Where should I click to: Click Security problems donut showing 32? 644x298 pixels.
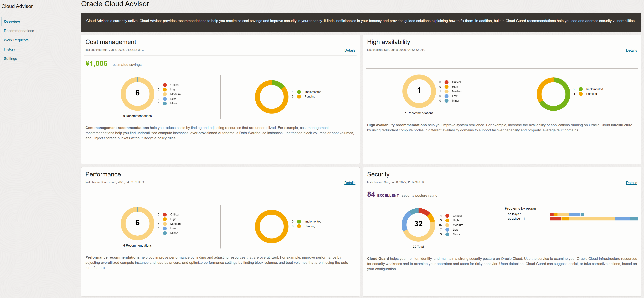tap(418, 225)
